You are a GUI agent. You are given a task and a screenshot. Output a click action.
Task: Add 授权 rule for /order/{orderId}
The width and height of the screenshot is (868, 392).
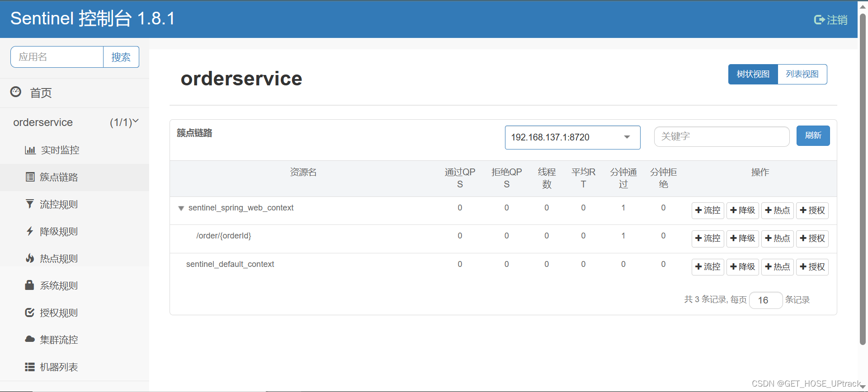[812, 238]
